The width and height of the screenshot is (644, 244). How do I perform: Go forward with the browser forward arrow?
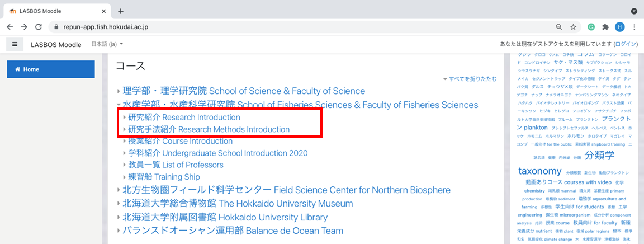24,27
